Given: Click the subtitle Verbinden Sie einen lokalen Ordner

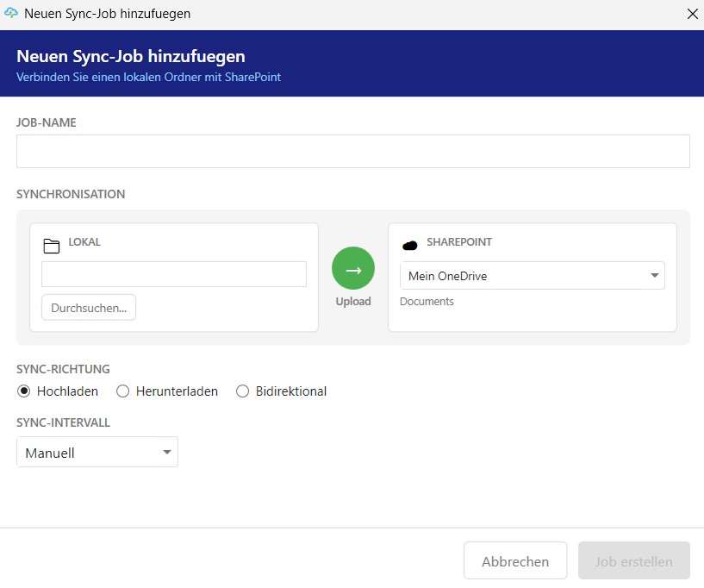Looking at the screenshot, I should pos(148,77).
